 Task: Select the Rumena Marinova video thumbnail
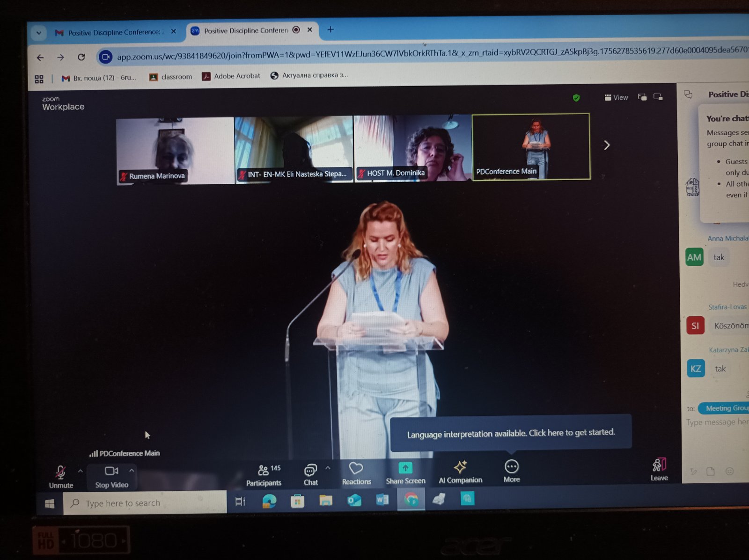[175, 151]
